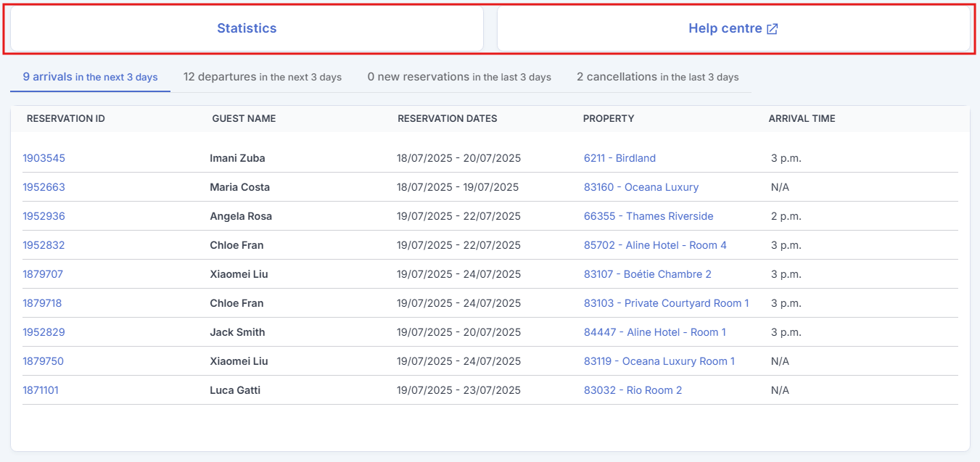Viewport: 980px width, 462px height.
Task: Click Chloe Fran in the 1952832 row
Action: pos(236,245)
